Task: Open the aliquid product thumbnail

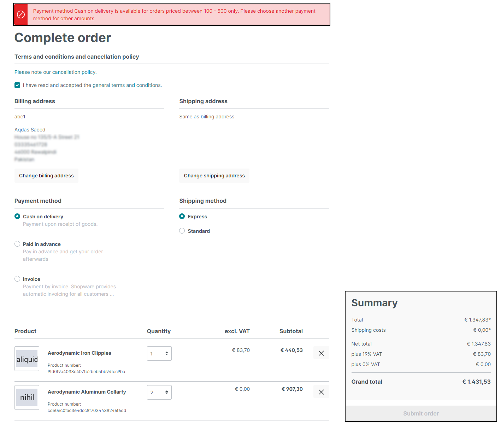Action: (27, 359)
